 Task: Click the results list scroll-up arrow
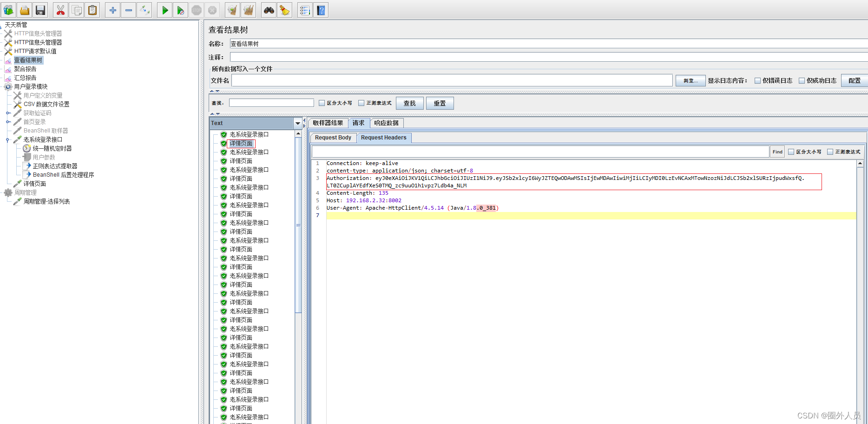pyautogui.click(x=298, y=133)
